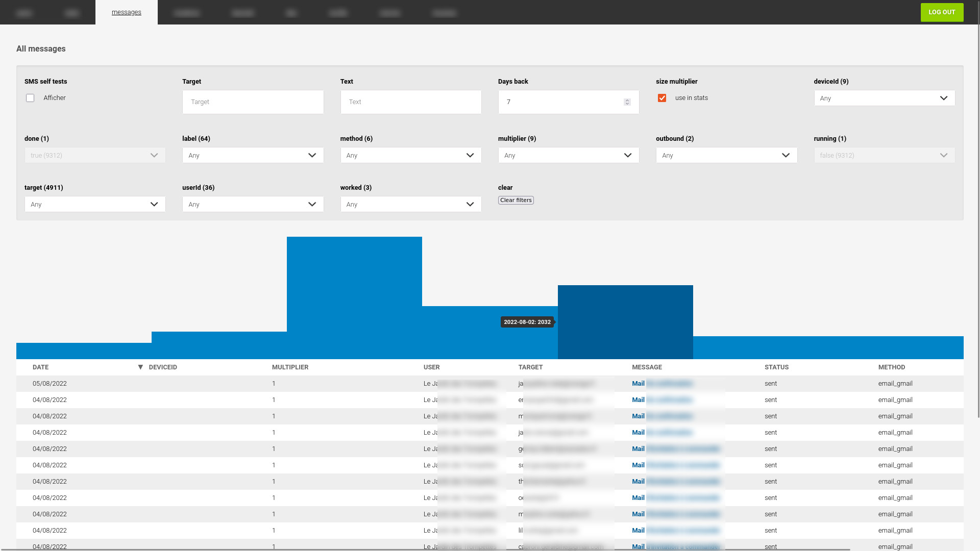Image resolution: width=980 pixels, height=551 pixels.
Task: Click the Clear filters button
Action: 516,201
